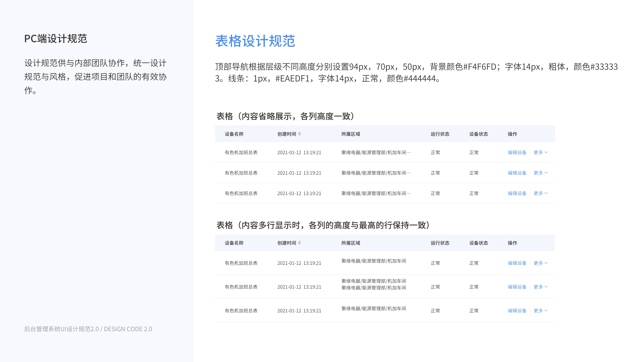Click the timestamp in first table's second row

pyautogui.click(x=299, y=173)
